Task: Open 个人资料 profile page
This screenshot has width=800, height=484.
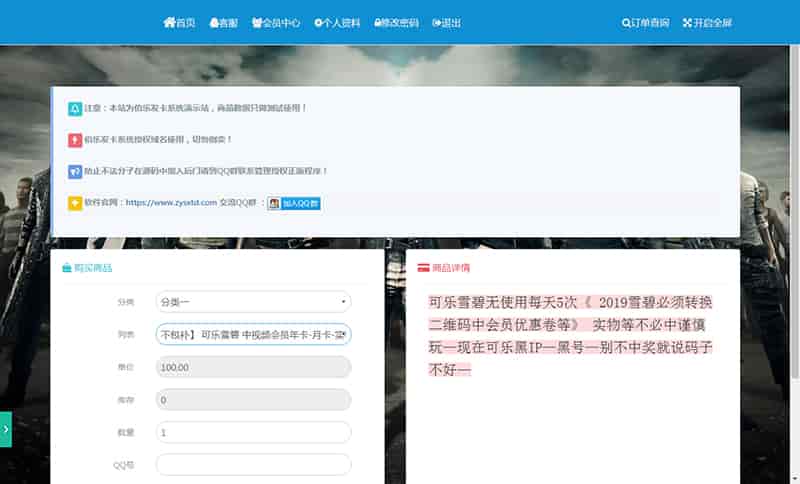Action: 337,23
